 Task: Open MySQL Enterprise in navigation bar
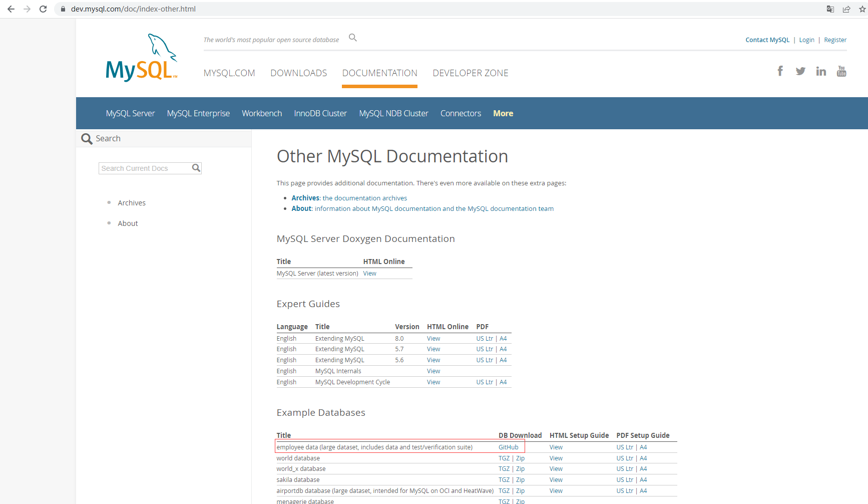click(x=199, y=113)
